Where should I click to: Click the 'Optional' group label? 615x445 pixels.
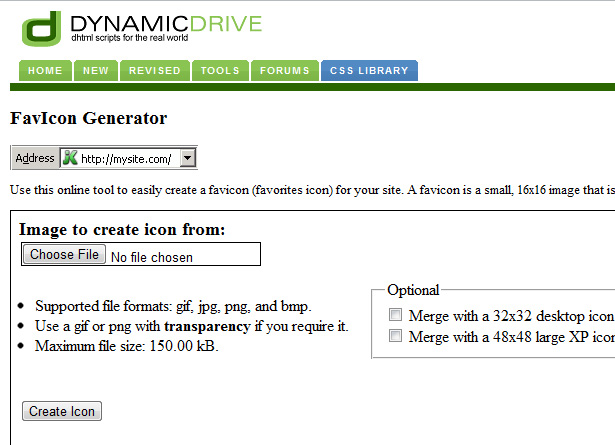[x=413, y=290]
